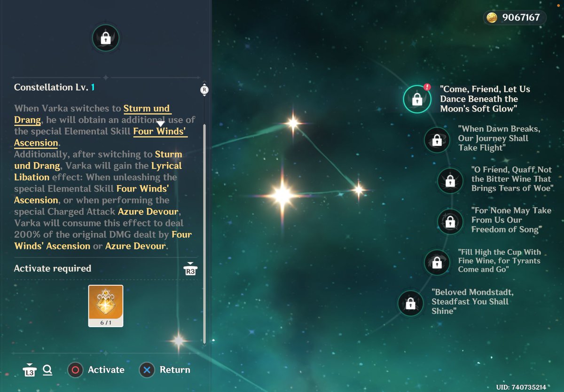The image size is (564, 392).
Task: Click the R3 button icon beside Activate required
Action: [x=190, y=269]
